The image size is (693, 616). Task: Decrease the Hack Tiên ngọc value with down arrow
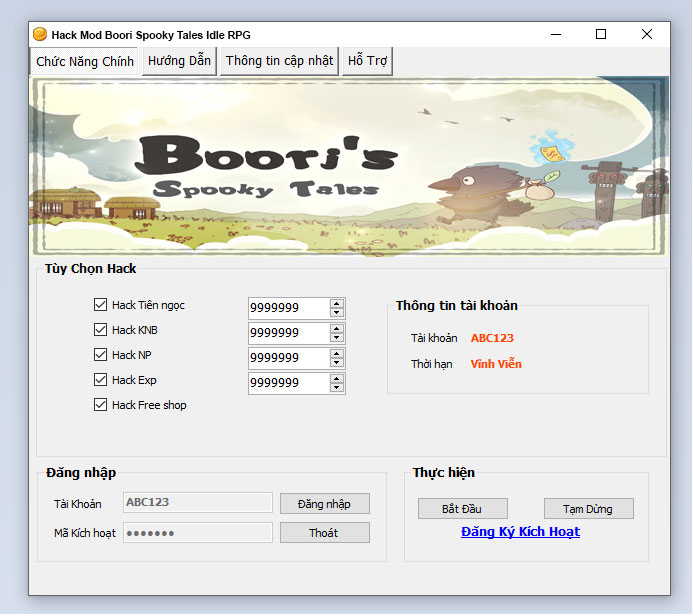tap(337, 312)
